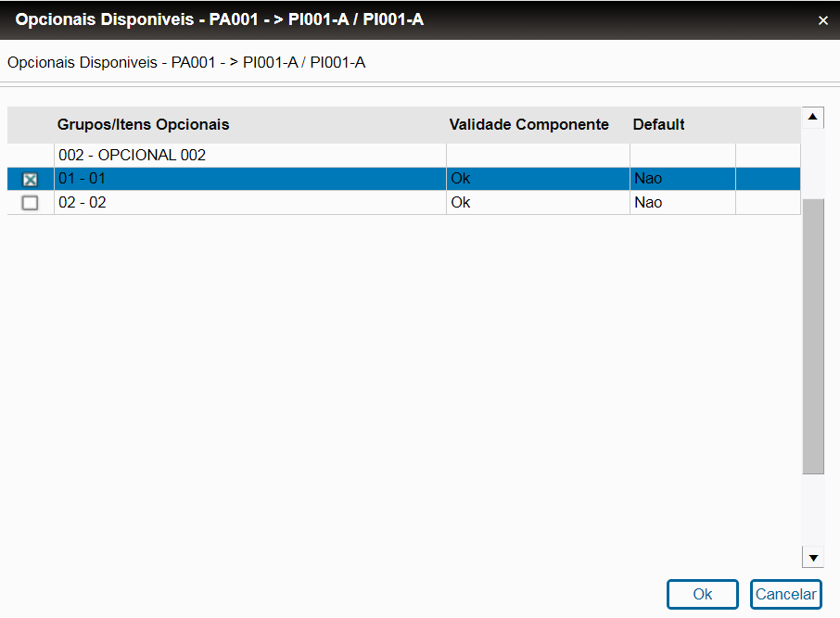Click the Ok validity cell for 01 - 01
840x618 pixels.
coord(460,178)
